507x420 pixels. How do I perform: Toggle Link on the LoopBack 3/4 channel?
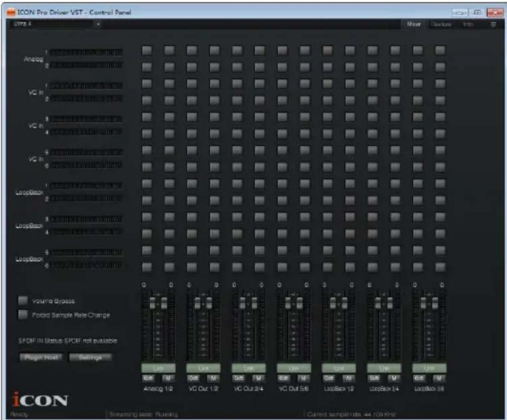click(384, 368)
